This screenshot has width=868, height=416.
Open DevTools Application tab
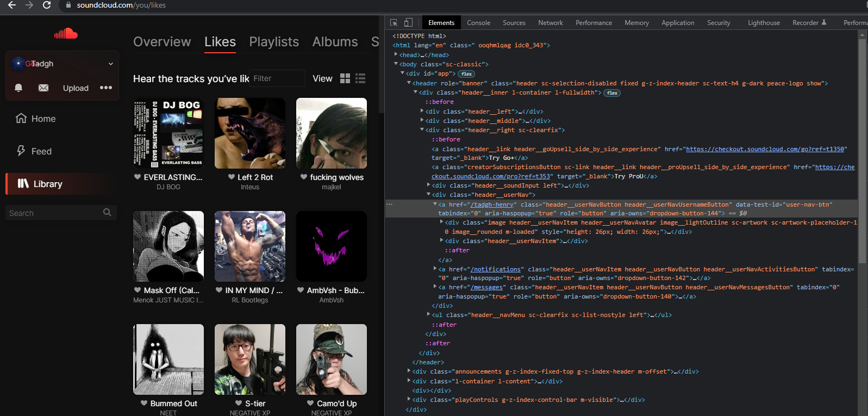[678, 23]
